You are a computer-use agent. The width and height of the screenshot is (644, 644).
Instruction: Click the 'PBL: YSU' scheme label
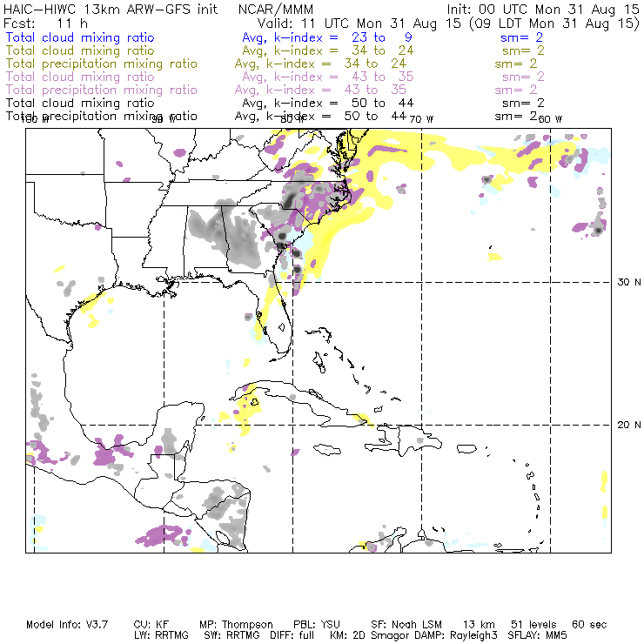coord(317,625)
